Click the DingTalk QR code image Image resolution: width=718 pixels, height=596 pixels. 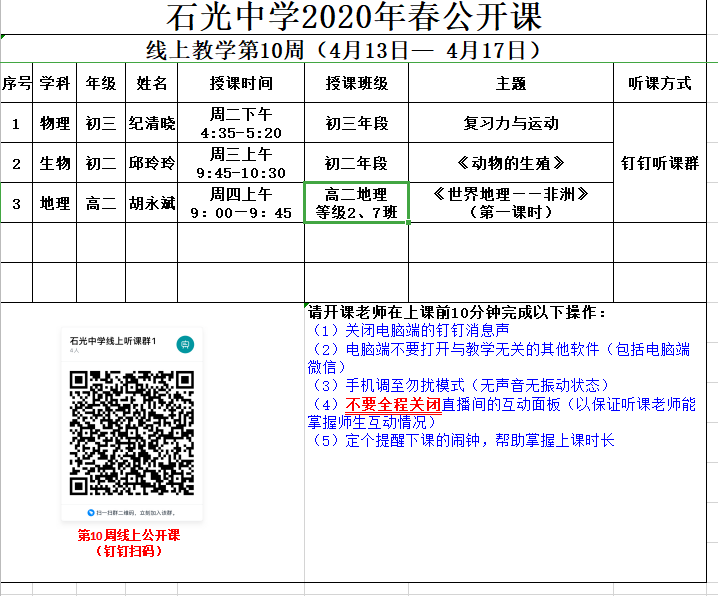[131, 433]
